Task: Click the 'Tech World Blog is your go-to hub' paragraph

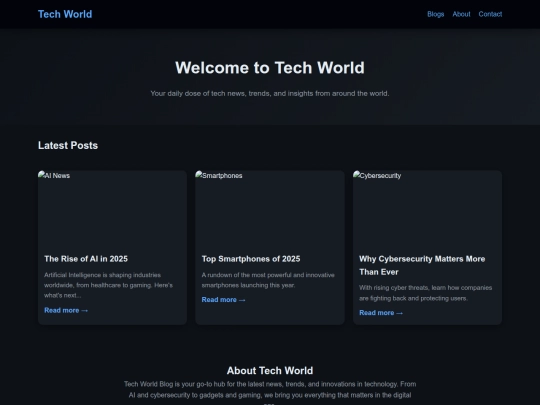Action: (x=270, y=393)
